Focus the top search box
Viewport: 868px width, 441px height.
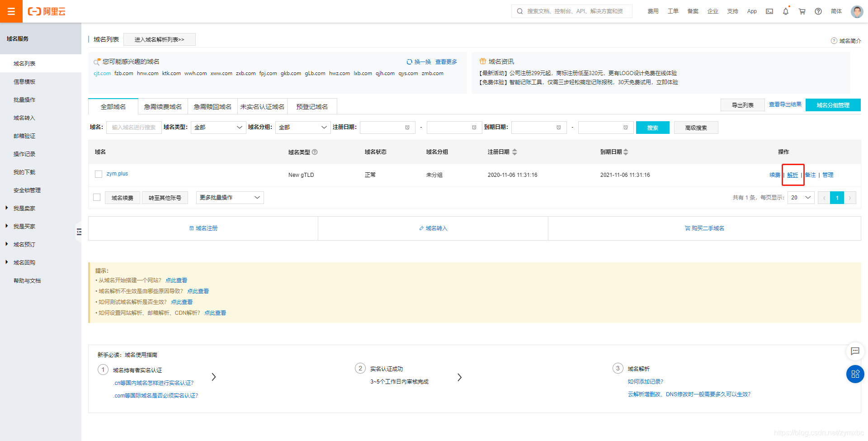click(571, 11)
